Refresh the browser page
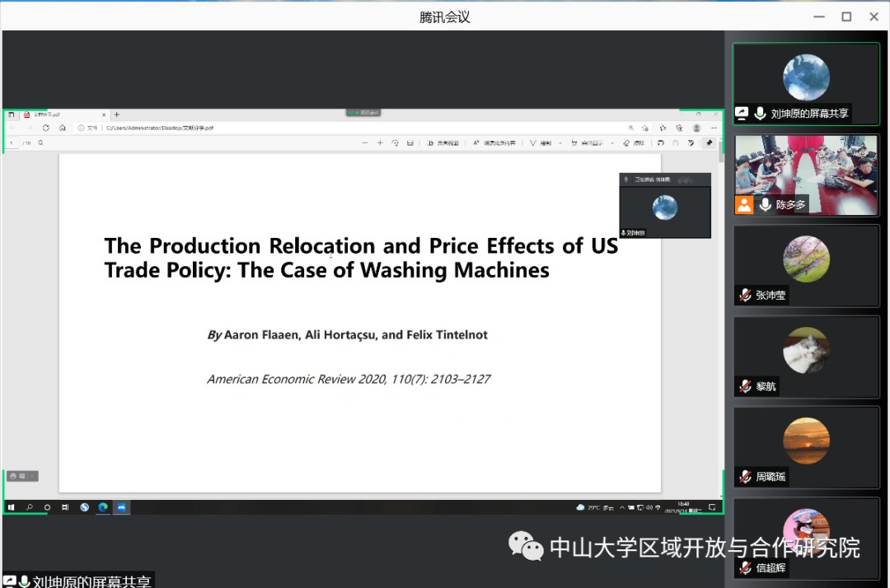Image resolution: width=890 pixels, height=588 pixels. coord(46,128)
